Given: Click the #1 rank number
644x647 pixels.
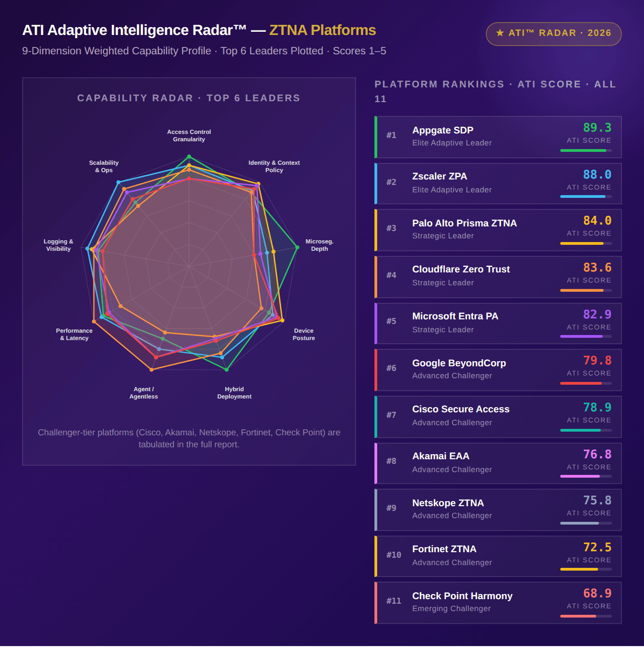Looking at the screenshot, I should click(x=391, y=135).
